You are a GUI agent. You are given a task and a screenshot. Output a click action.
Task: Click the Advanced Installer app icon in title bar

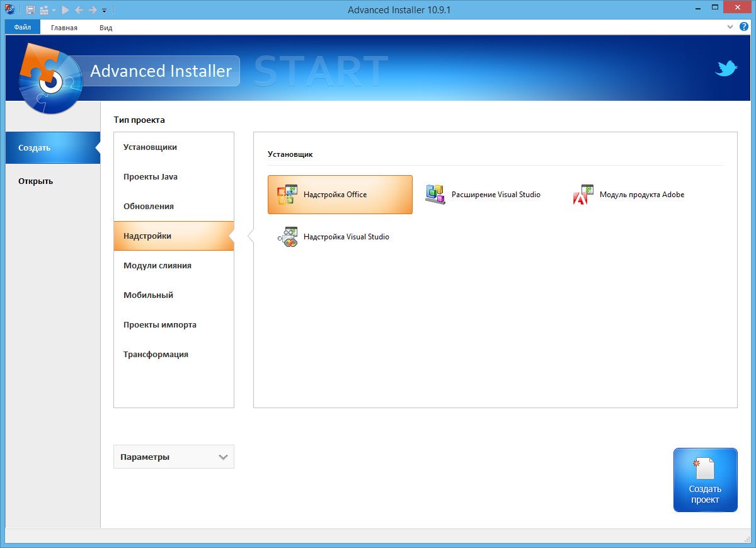coord(9,9)
